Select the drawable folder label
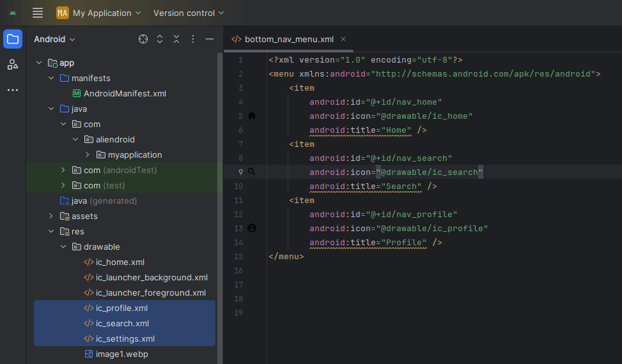This screenshot has width=622, height=364. click(102, 246)
